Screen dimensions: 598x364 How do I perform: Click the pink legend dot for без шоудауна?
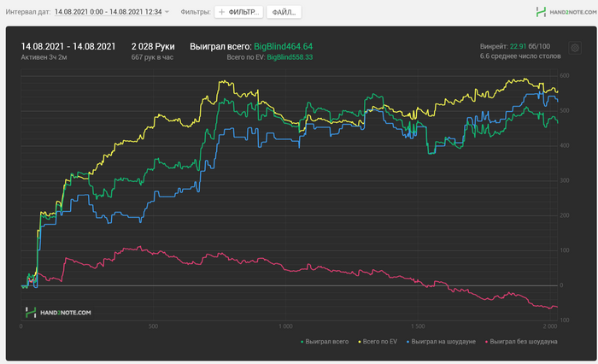(x=487, y=342)
